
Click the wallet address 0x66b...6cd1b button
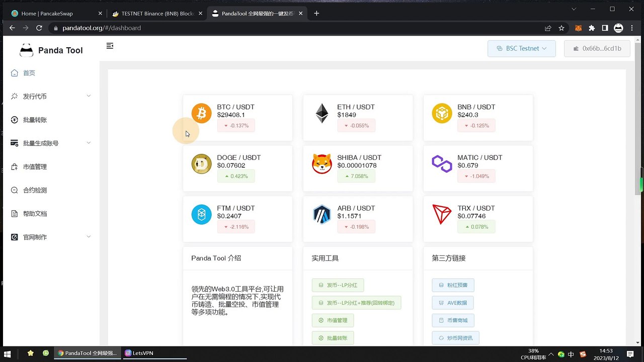(x=597, y=48)
